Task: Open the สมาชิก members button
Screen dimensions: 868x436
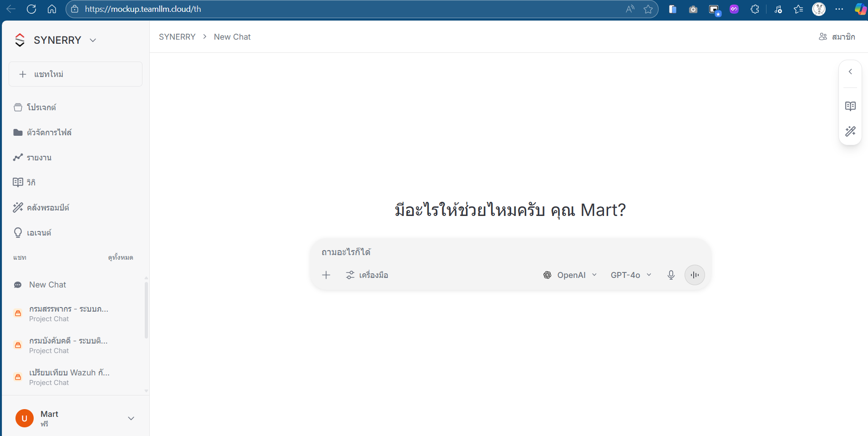Action: click(x=837, y=36)
